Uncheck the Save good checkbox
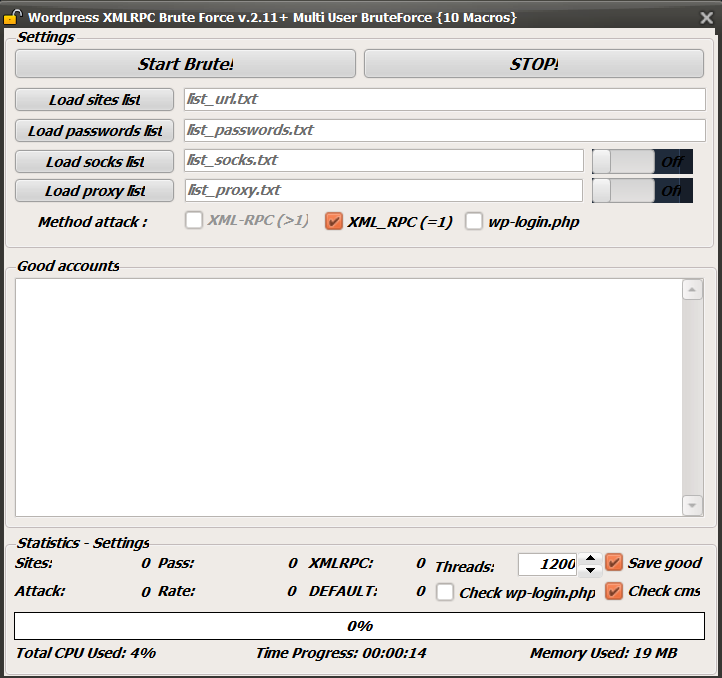The width and height of the screenshot is (722, 678). (x=614, y=563)
